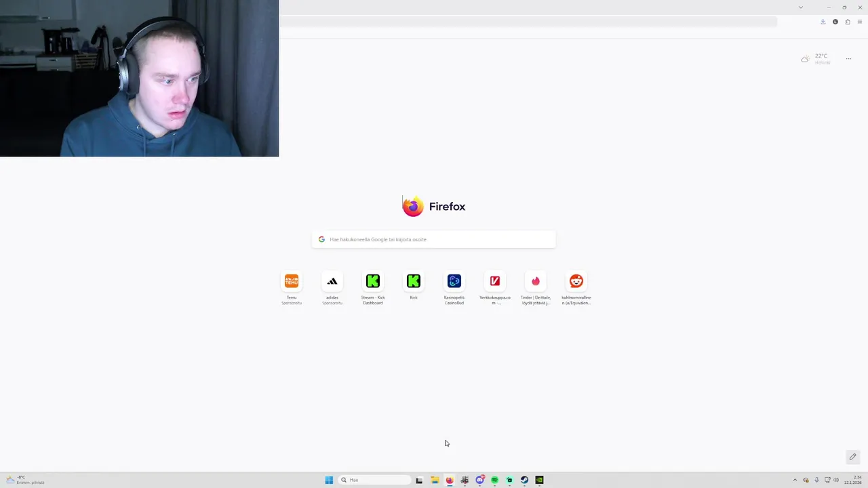Open the network tray icon

pyautogui.click(x=827, y=480)
